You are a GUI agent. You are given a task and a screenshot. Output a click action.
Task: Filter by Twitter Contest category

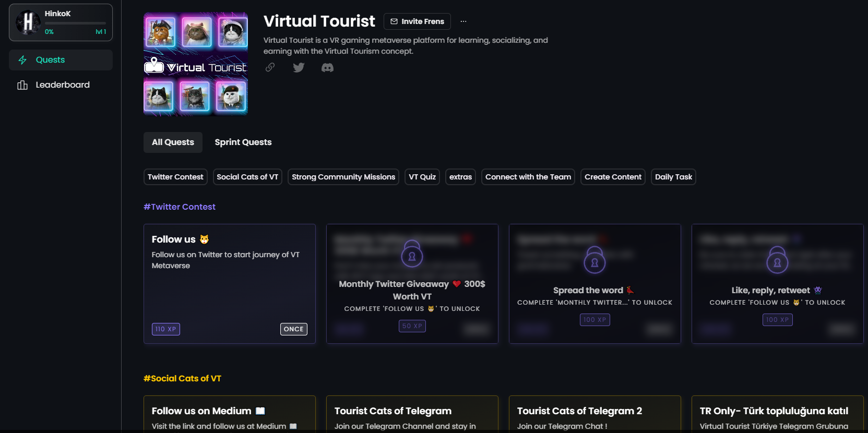pos(175,177)
